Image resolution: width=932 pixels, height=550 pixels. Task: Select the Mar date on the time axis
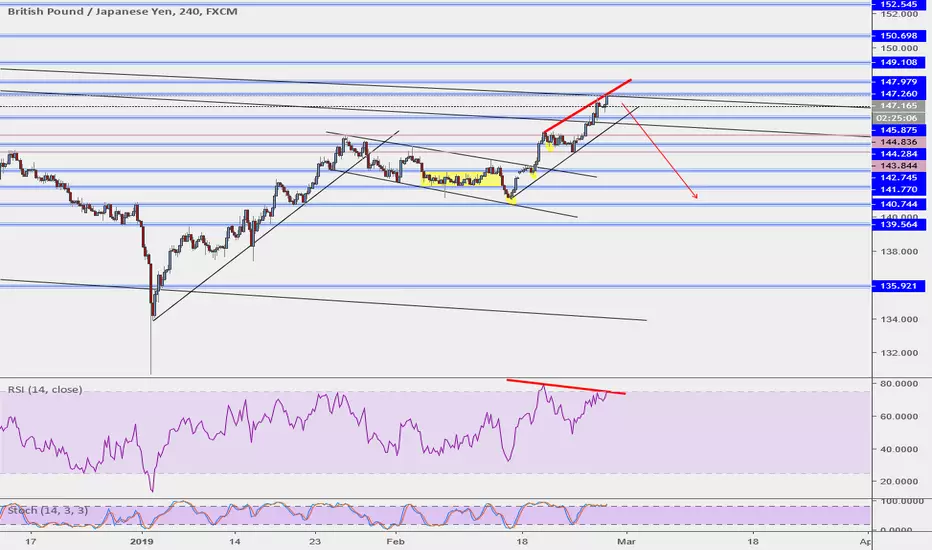point(626,541)
